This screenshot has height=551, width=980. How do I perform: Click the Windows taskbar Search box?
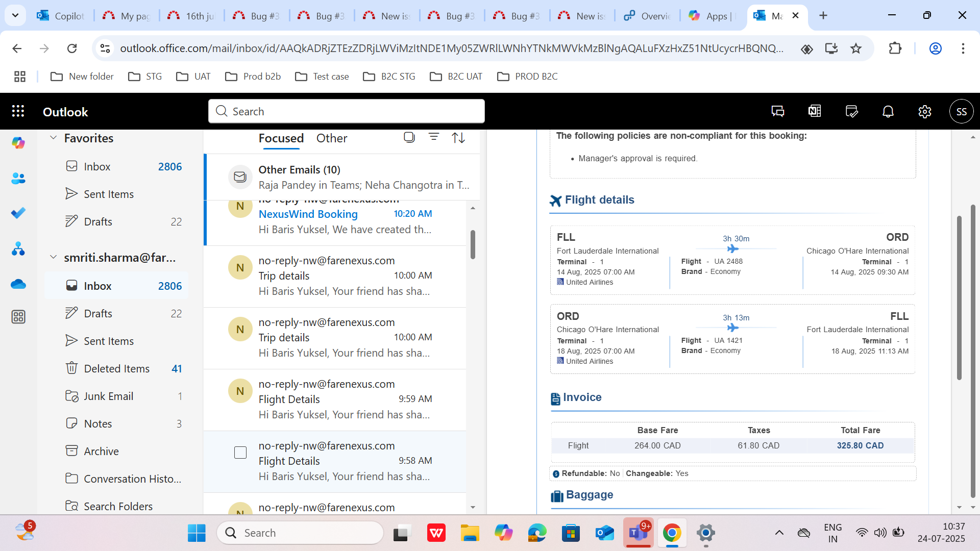point(300,533)
